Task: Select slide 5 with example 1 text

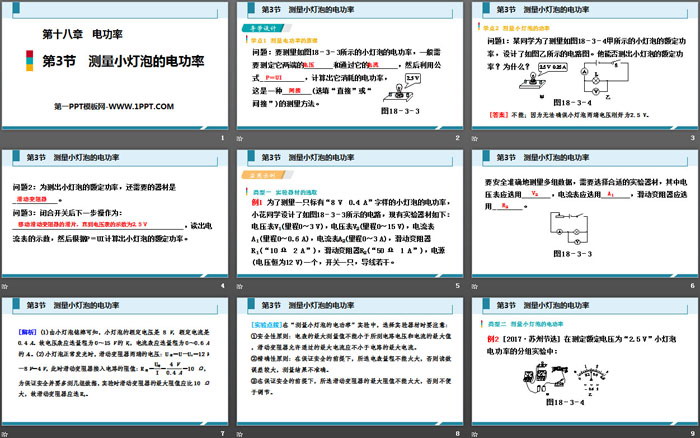Action: click(350, 213)
